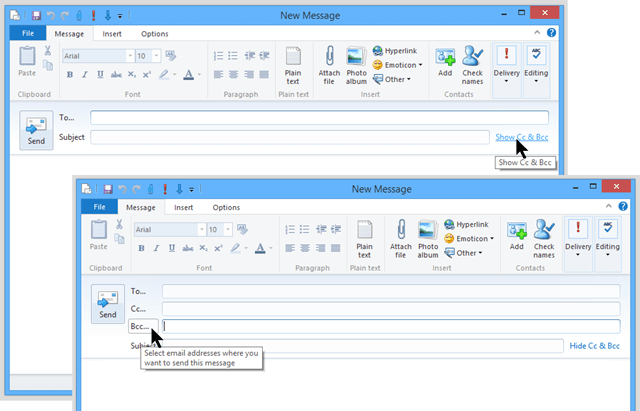Switch to Plain text in back window
This screenshot has height=411, width=640.
click(293, 62)
